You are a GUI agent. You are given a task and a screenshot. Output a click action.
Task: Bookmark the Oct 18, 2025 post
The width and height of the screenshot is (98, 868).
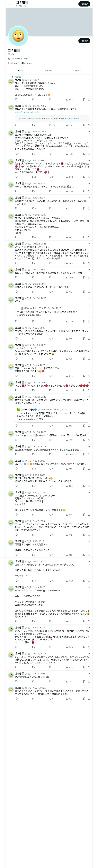click(x=84, y=125)
